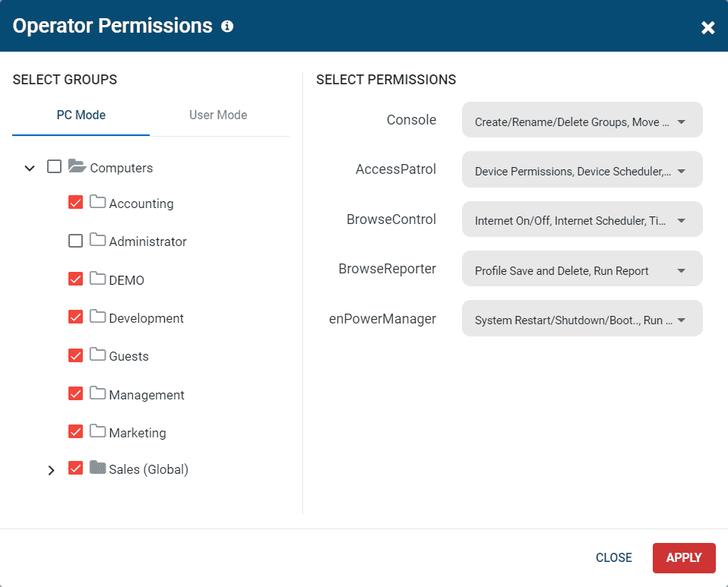The image size is (728, 587).
Task: Click the folder icon next to Development
Action: click(x=97, y=317)
